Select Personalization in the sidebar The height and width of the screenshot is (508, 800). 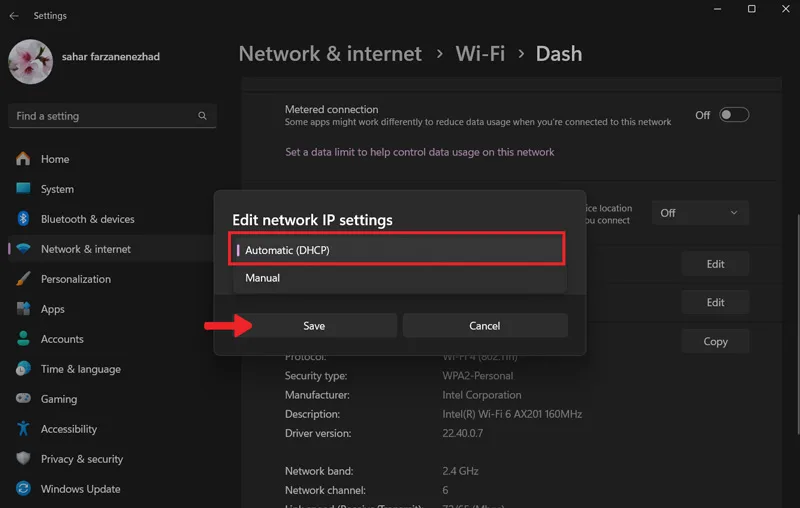point(76,279)
